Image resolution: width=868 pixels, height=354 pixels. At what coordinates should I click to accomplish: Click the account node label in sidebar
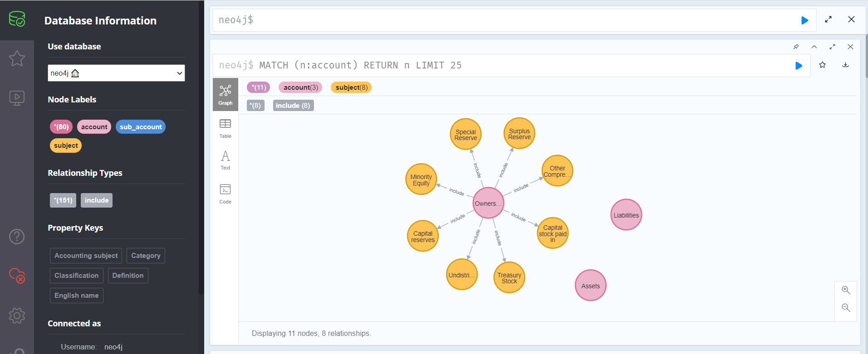(x=94, y=127)
